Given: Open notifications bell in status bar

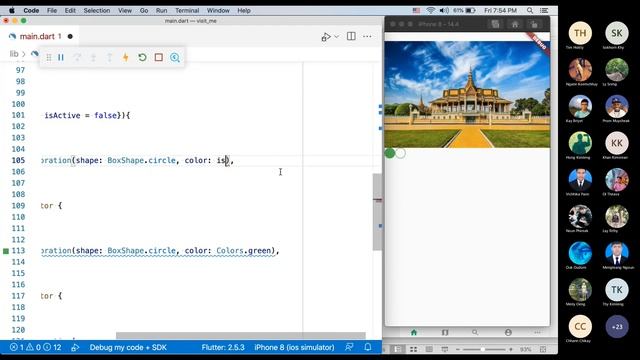Looking at the screenshot, I should (368, 347).
